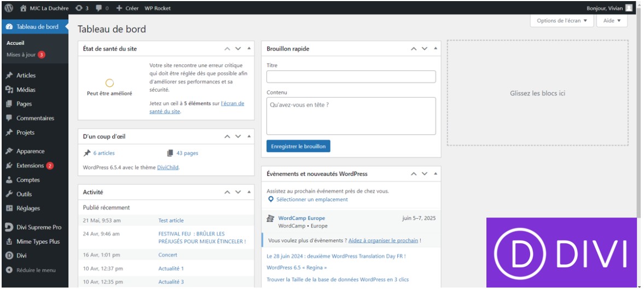Click Enregistrer le brouillon button

(298, 146)
